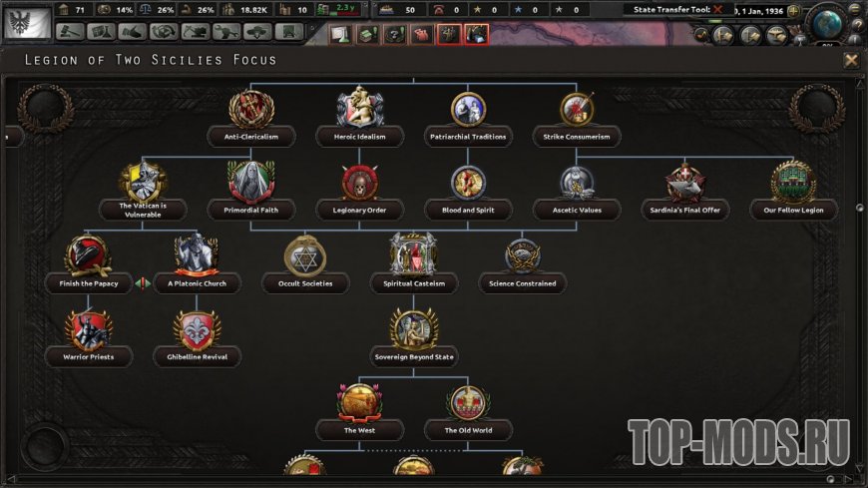The image size is (868, 488).
Task: Close the focus tree window
Action: 851,60
